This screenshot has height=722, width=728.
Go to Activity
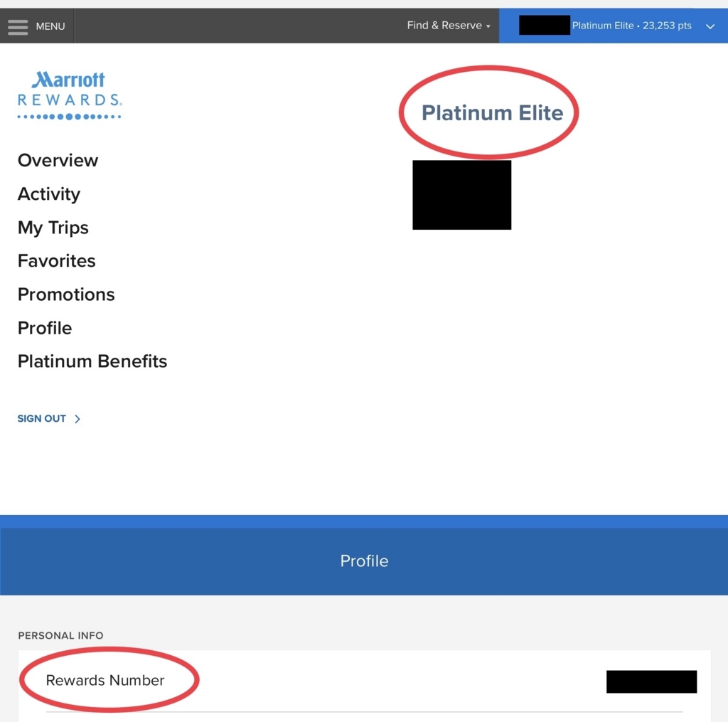coord(49,194)
